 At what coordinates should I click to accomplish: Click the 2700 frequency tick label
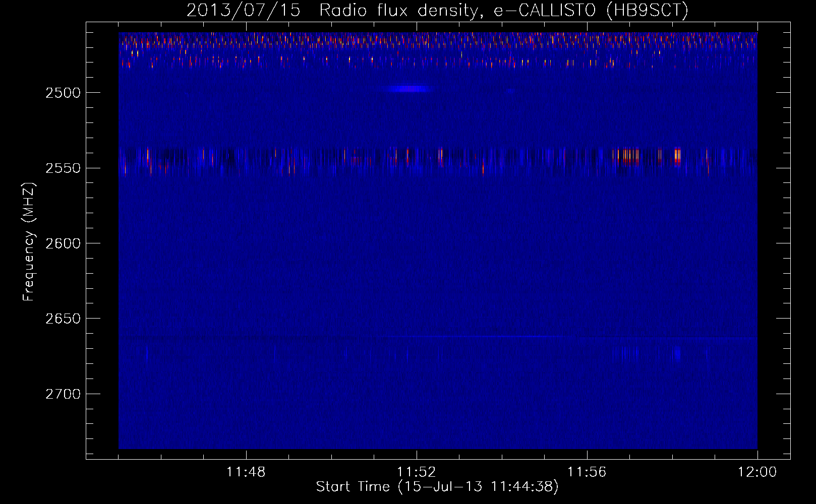click(x=63, y=394)
